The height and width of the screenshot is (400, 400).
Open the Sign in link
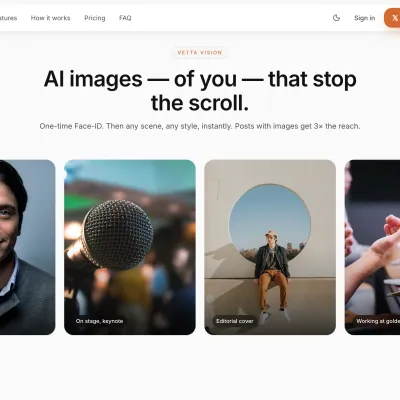(364, 18)
